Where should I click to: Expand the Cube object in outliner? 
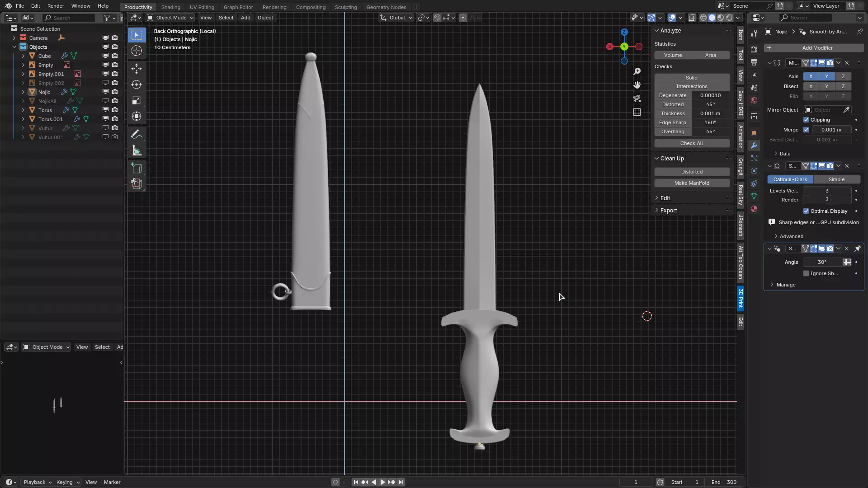tap(23, 56)
